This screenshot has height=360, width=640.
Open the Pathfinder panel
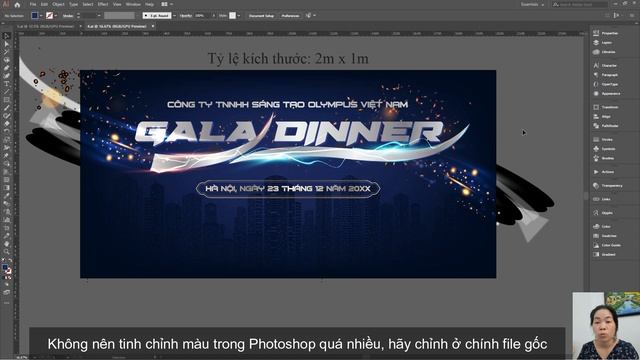[x=607, y=126]
